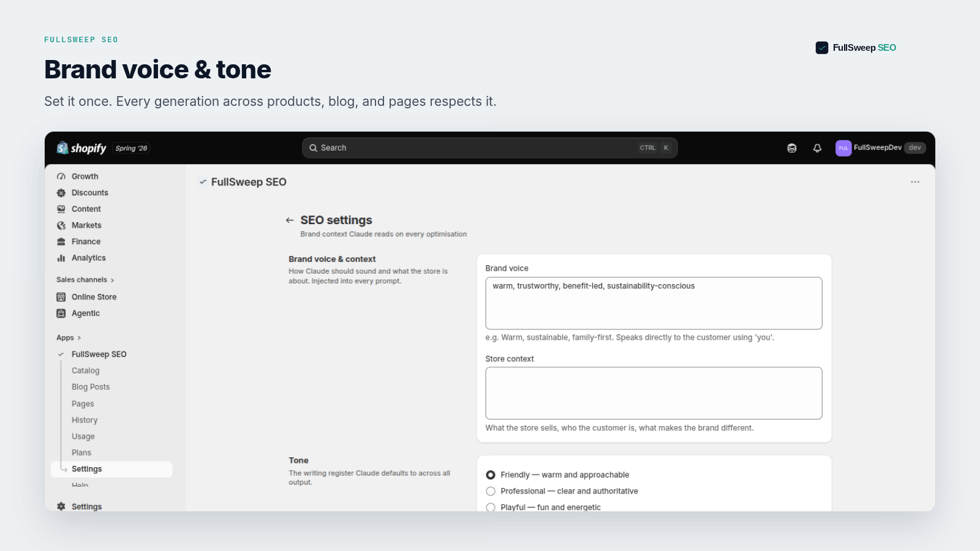The image size is (980, 551).
Task: Expand the Sales channels section
Action: 85,280
